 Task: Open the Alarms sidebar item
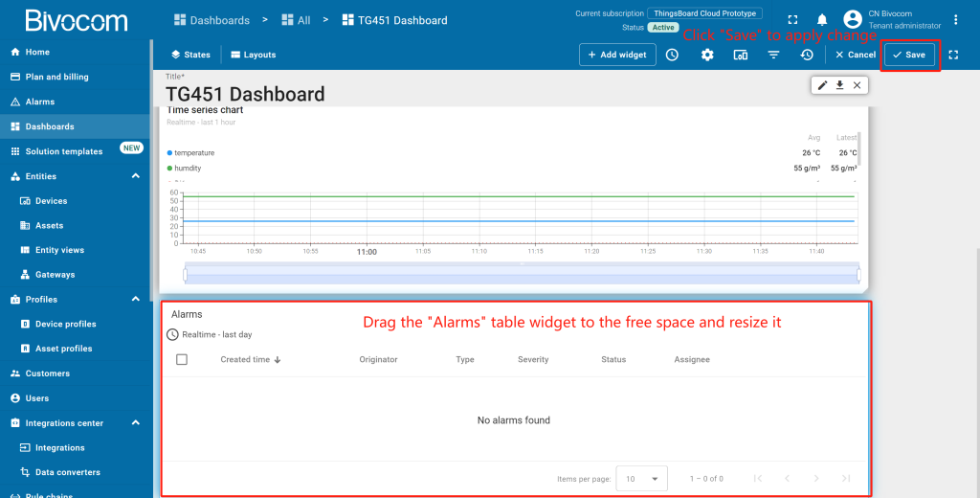pyautogui.click(x=75, y=102)
